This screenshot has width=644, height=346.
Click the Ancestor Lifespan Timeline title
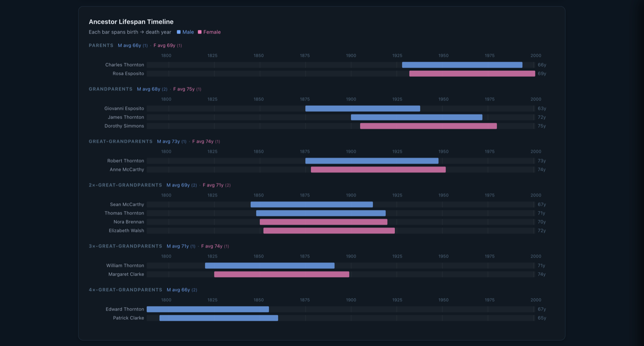click(131, 22)
